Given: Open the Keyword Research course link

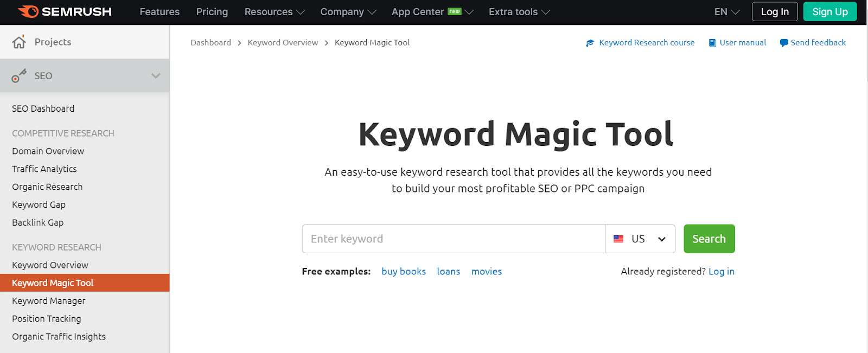Looking at the screenshot, I should (647, 43).
